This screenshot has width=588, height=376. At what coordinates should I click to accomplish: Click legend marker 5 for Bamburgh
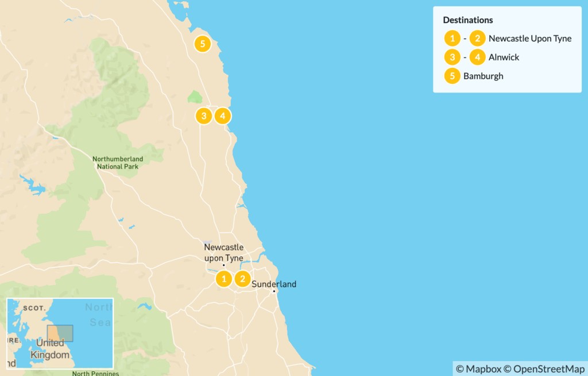point(452,76)
